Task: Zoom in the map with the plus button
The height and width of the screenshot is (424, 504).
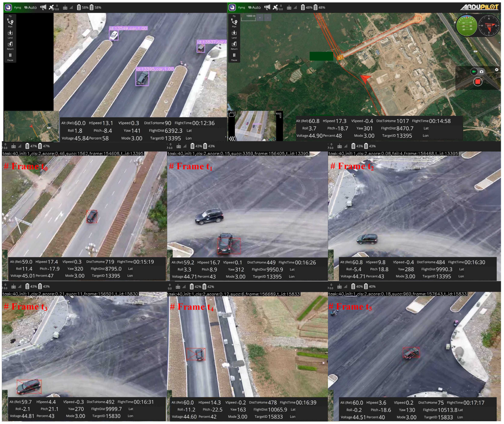Action: [260, 18]
